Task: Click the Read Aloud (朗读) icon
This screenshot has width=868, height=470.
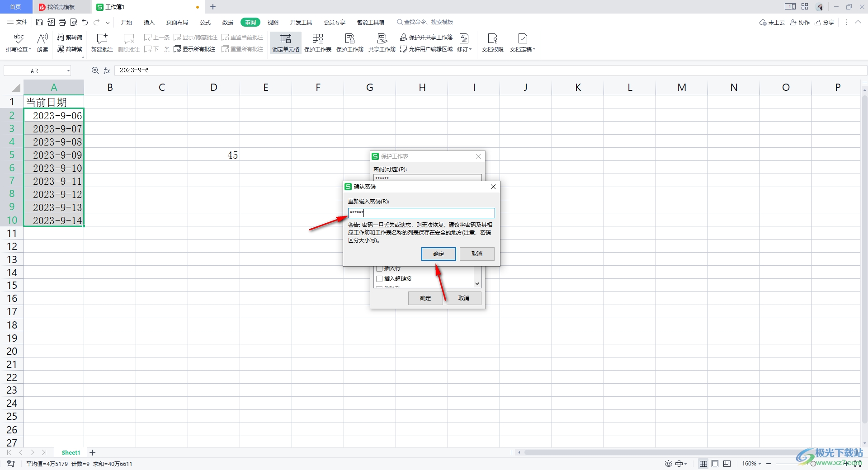Action: (42, 42)
